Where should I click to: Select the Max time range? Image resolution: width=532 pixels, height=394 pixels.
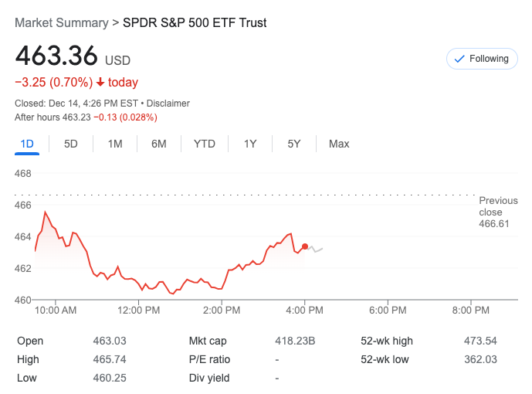(339, 144)
